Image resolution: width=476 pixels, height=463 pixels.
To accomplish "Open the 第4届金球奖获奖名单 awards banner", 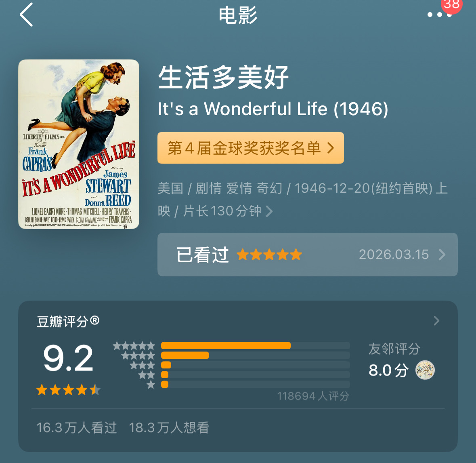I will pyautogui.click(x=250, y=148).
